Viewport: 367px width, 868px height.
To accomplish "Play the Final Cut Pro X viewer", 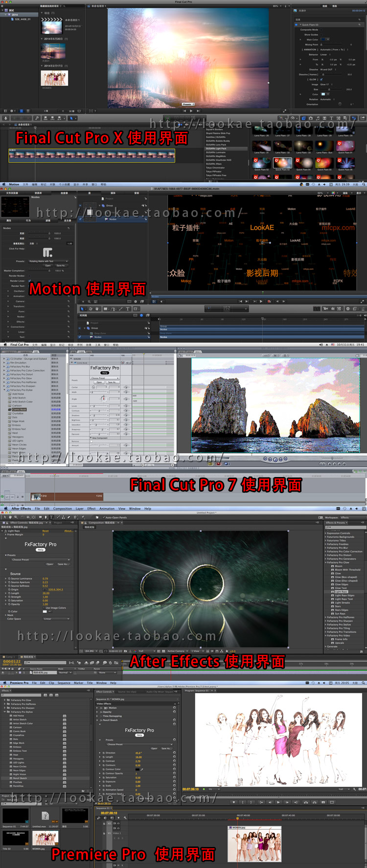I will tap(191, 111).
